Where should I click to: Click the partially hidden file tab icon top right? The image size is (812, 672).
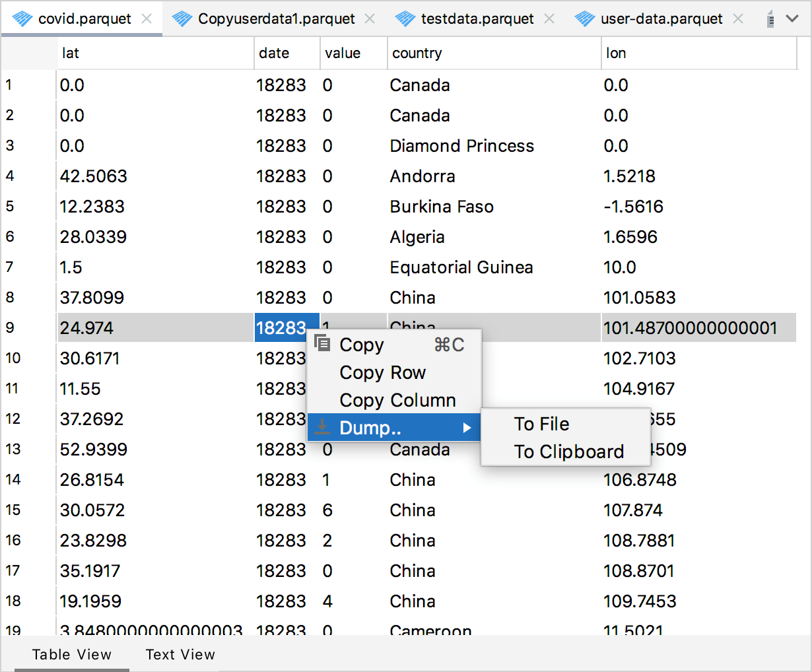tap(769, 19)
